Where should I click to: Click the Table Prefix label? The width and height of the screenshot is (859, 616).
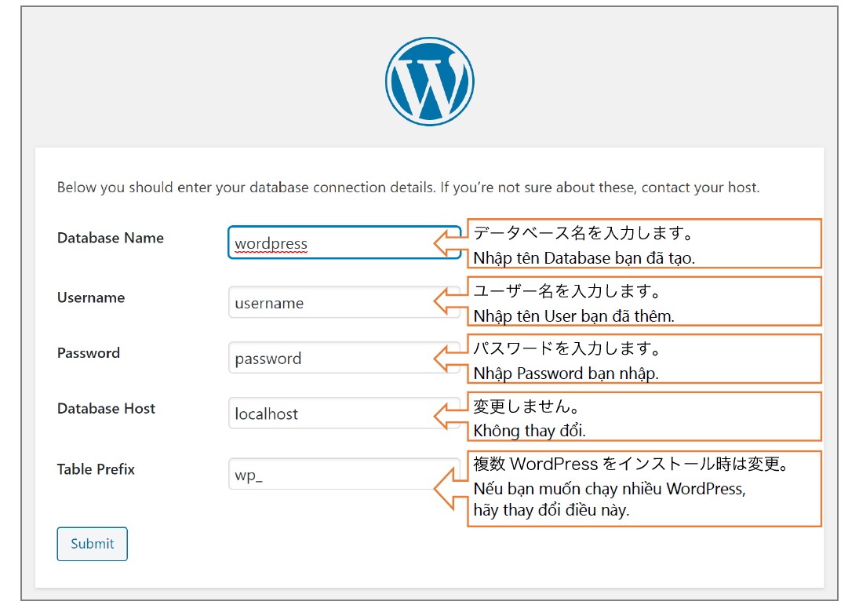tap(96, 469)
